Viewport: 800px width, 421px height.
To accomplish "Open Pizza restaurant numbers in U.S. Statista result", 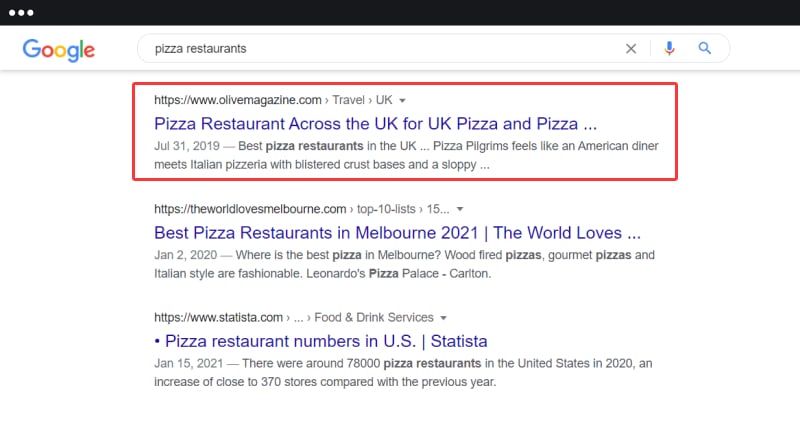I will [321, 341].
